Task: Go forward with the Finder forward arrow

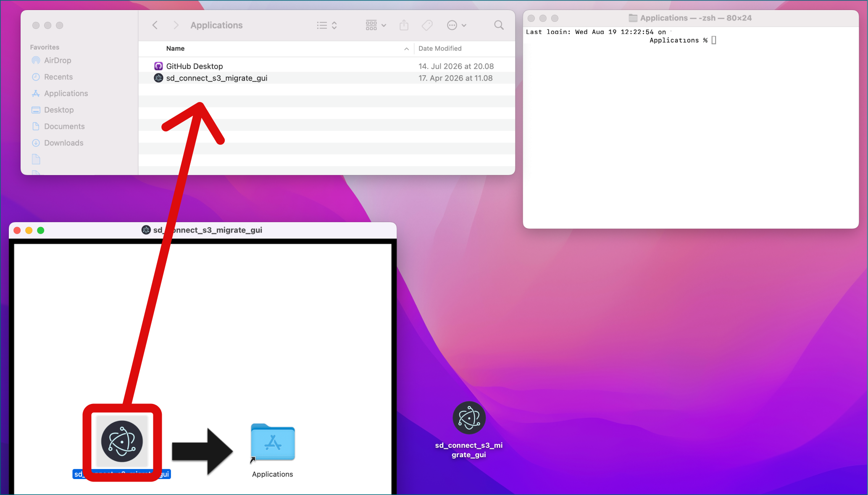Action: point(176,25)
